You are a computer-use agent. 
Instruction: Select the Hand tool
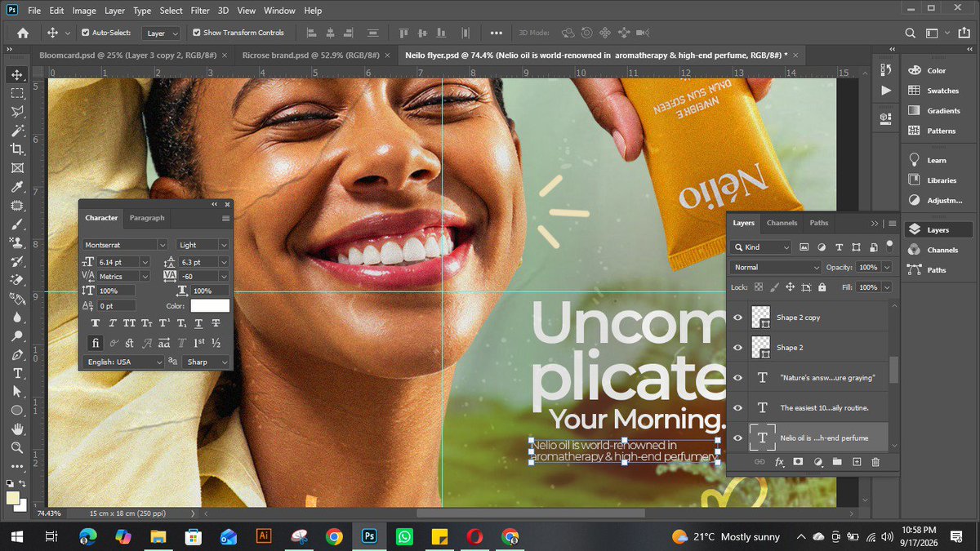(x=17, y=429)
